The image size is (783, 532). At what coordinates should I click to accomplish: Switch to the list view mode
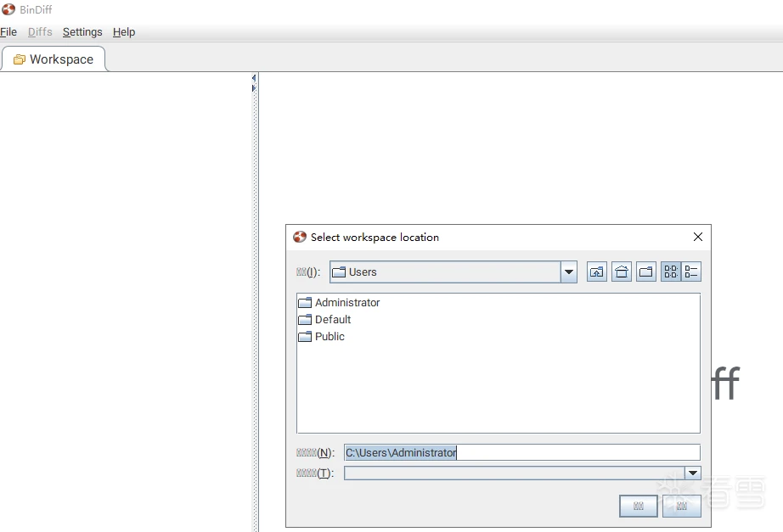point(671,272)
